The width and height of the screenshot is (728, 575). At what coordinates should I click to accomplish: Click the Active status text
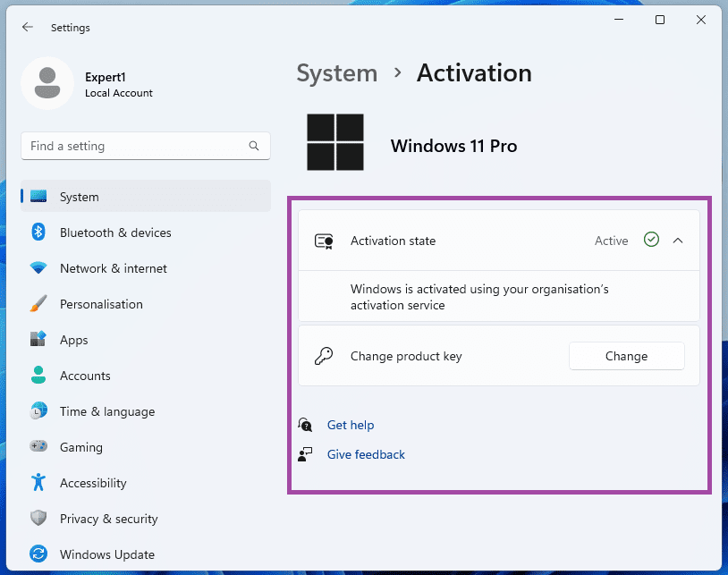(611, 241)
